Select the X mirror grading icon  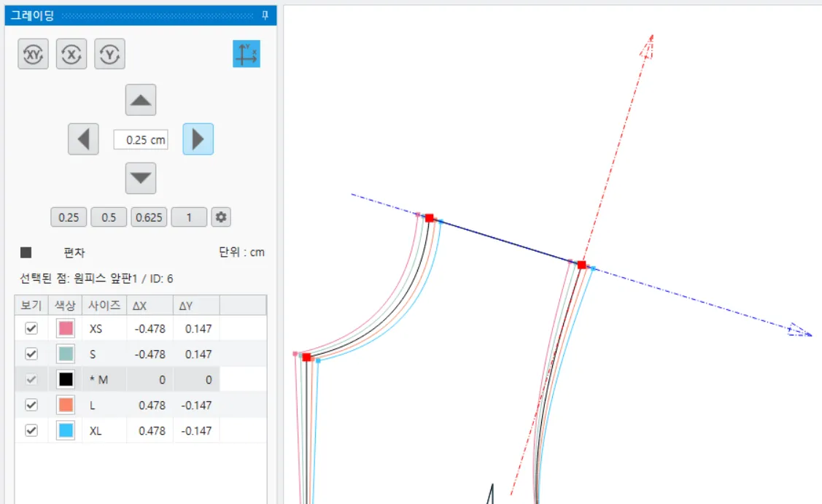(x=71, y=54)
